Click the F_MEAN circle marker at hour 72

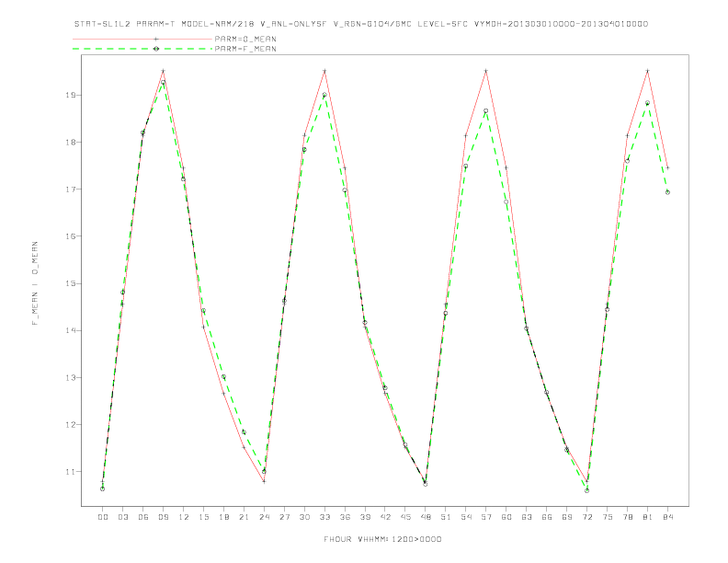pyautogui.click(x=586, y=490)
